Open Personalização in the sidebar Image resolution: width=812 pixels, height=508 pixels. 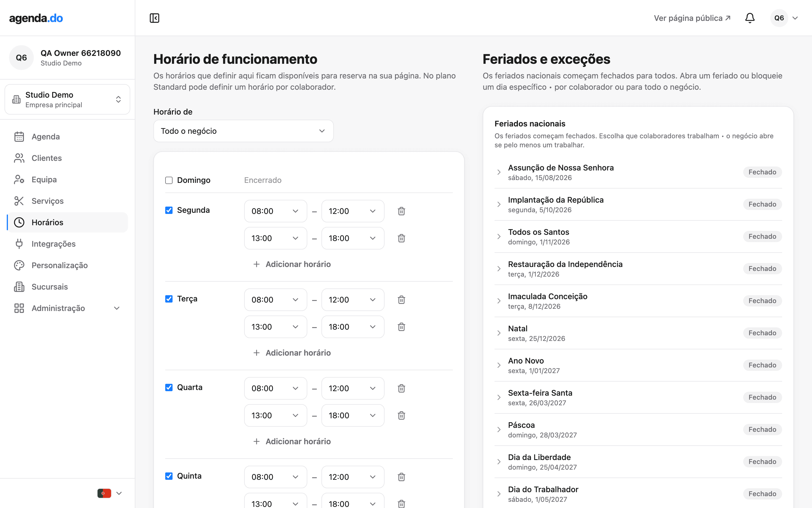67,265
